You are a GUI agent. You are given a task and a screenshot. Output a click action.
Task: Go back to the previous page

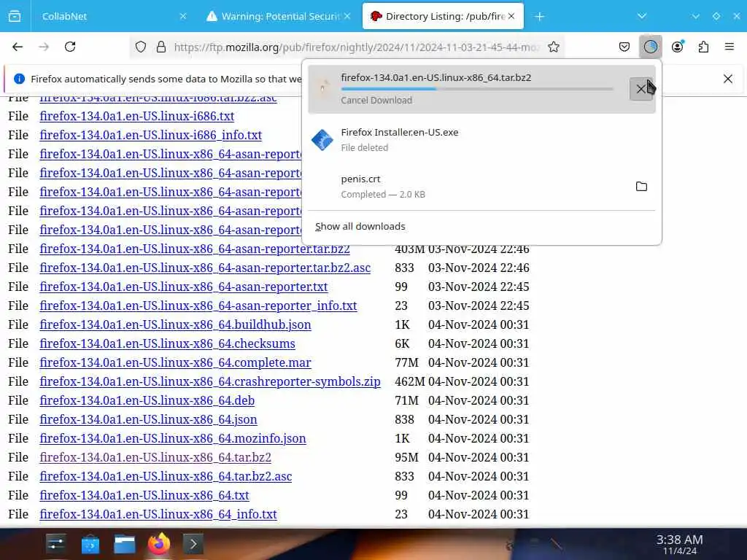[18, 47]
